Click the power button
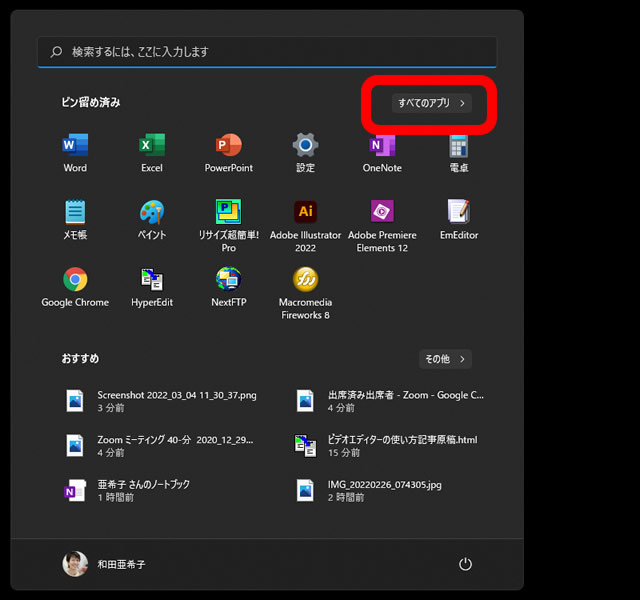Viewport: 640px width, 600px height. (x=465, y=564)
